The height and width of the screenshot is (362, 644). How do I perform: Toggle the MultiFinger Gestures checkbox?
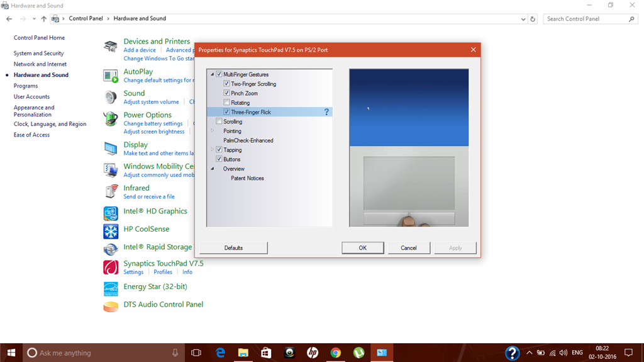click(219, 74)
